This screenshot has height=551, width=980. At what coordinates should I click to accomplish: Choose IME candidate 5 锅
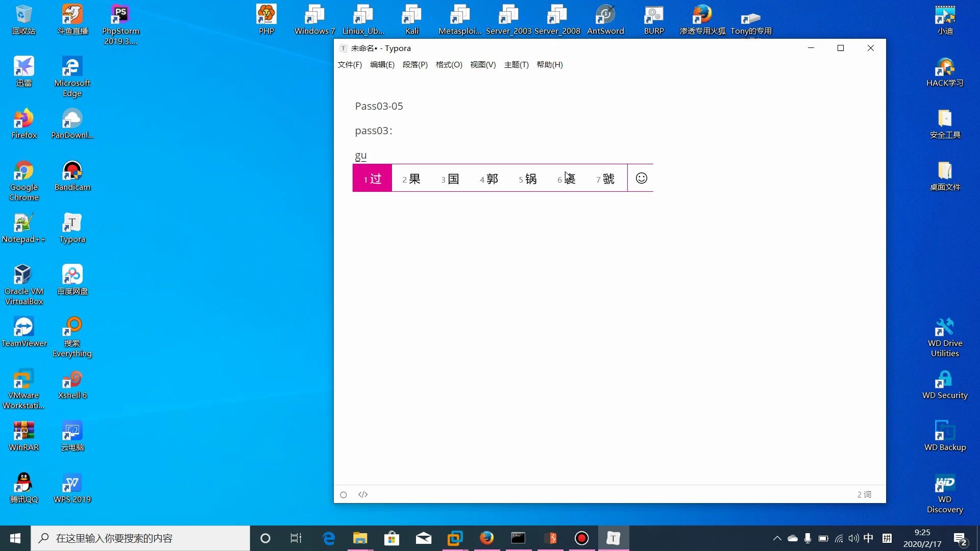(x=528, y=179)
